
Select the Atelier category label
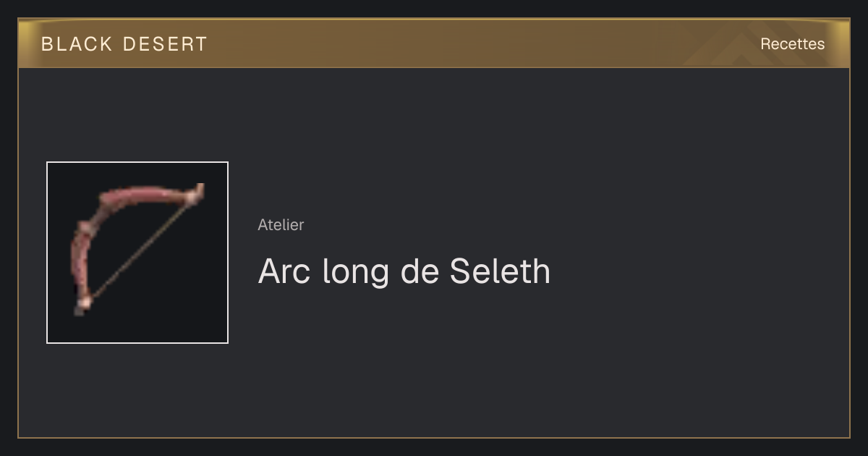click(281, 224)
